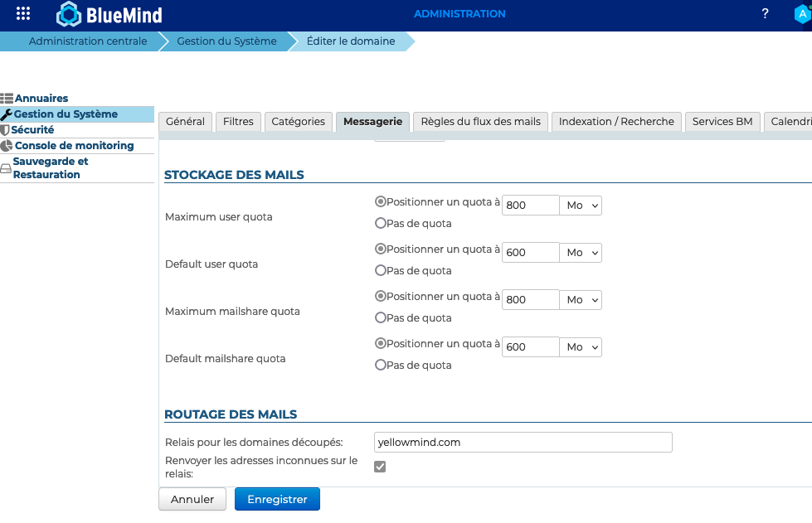Expand unit dropdown for Maximum user quota

[x=581, y=206]
